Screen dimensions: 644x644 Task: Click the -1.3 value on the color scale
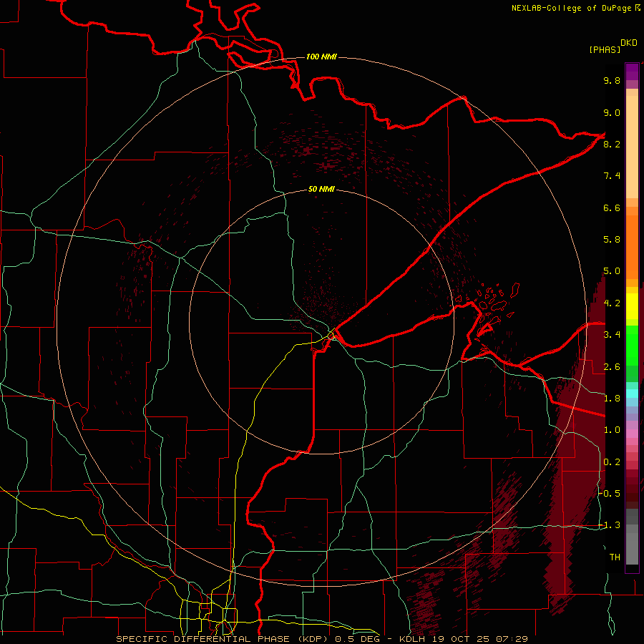[x=610, y=525]
